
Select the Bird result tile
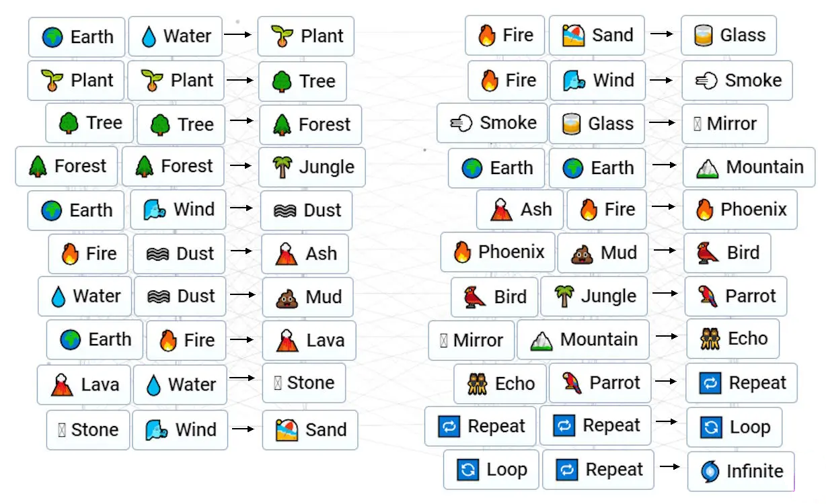click(x=726, y=253)
